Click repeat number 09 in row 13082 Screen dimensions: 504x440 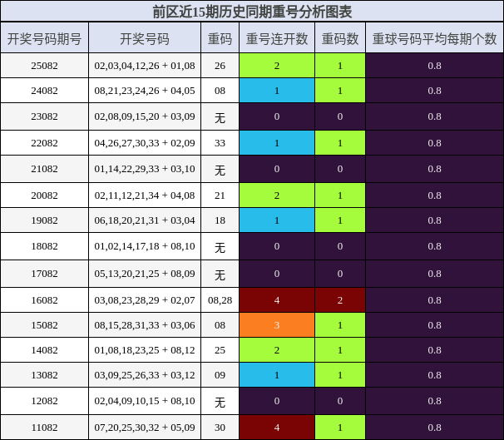(220, 375)
